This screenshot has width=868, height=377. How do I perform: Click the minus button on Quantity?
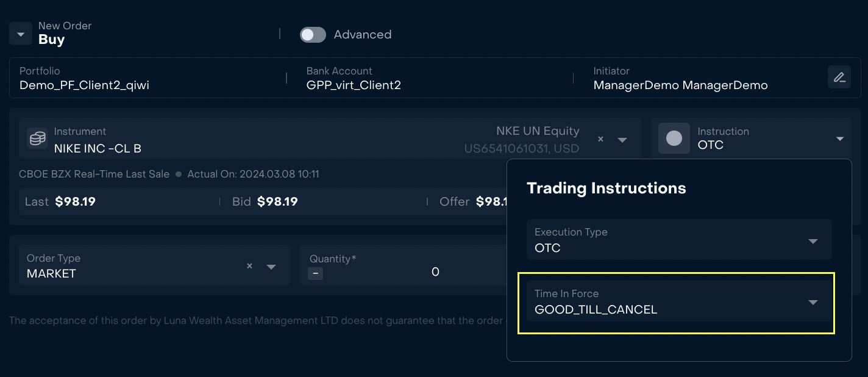(315, 273)
